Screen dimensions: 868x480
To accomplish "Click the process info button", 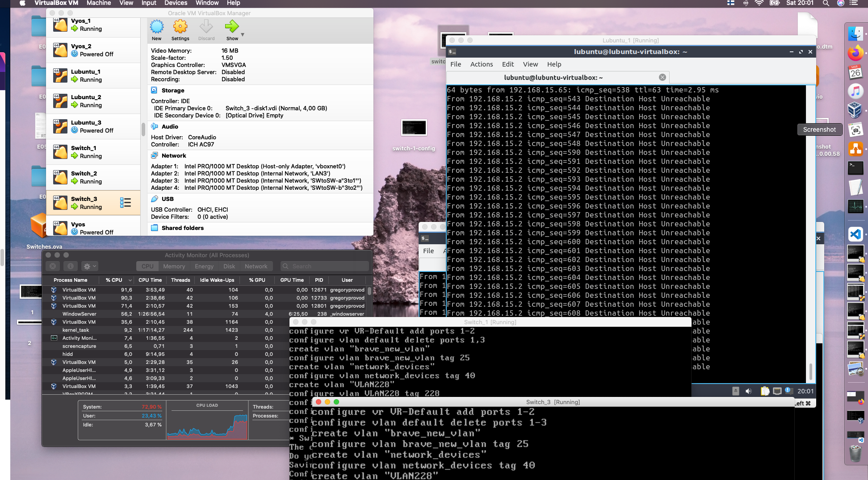I will coord(70,266).
